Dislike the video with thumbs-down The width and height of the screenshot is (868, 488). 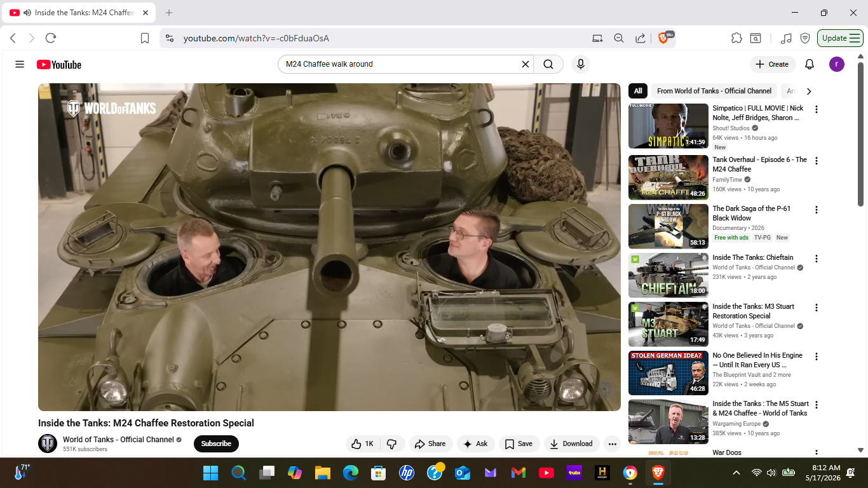(392, 444)
